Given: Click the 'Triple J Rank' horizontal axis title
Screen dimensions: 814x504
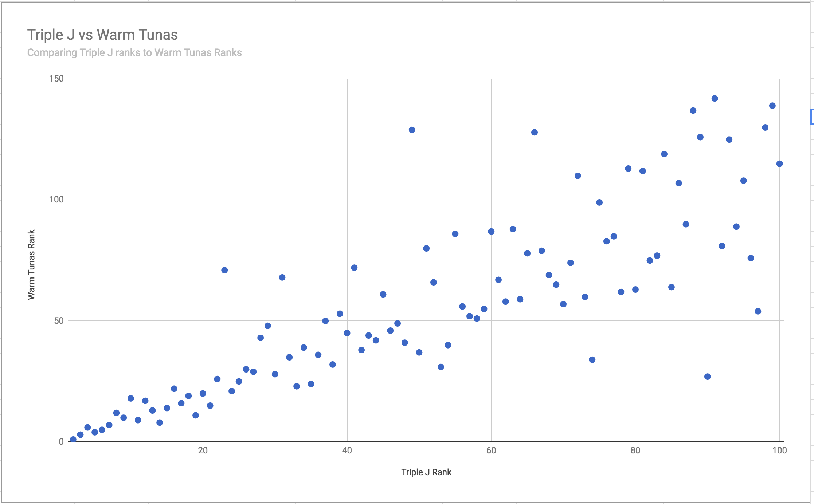Looking at the screenshot, I should click(426, 472).
